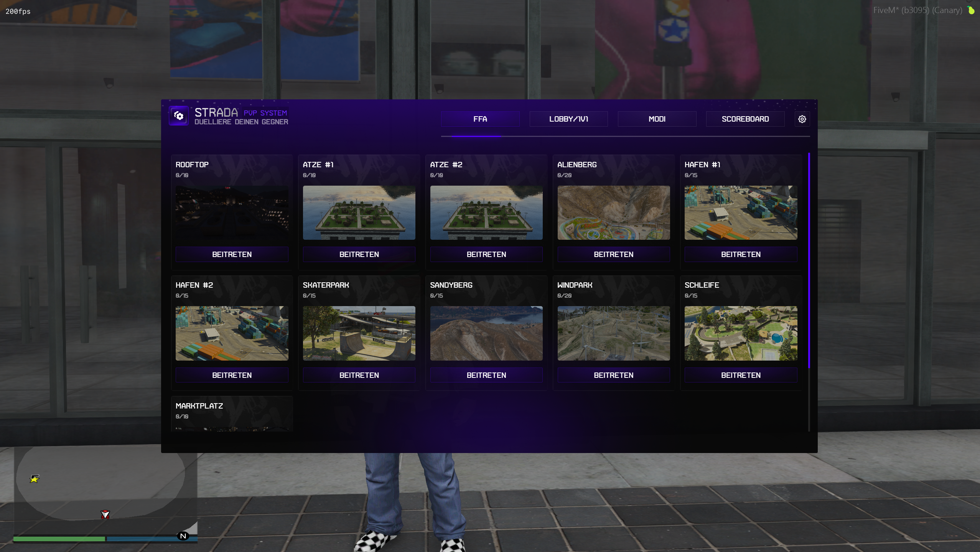Click the SKATERPARK arena title
Viewport: 980px width, 552px height.
(x=326, y=285)
